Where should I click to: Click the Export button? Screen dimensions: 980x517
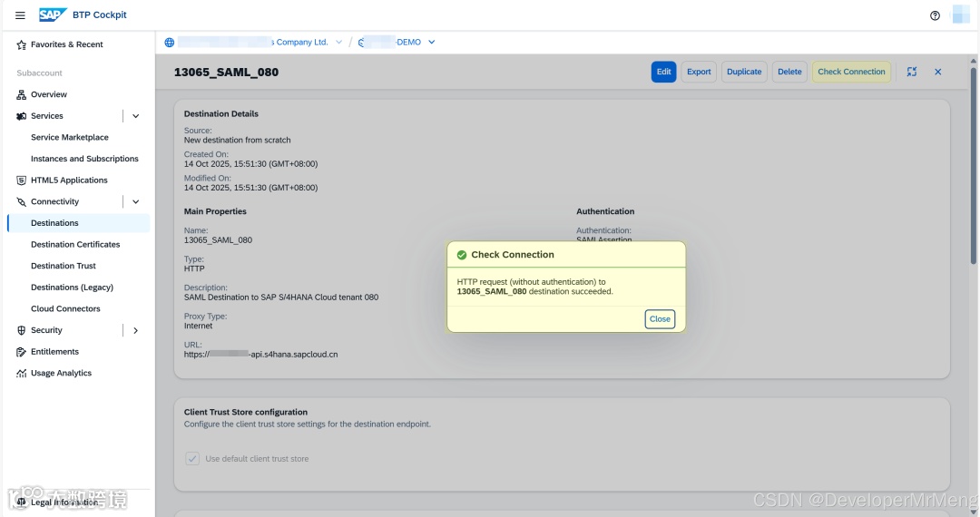click(699, 72)
